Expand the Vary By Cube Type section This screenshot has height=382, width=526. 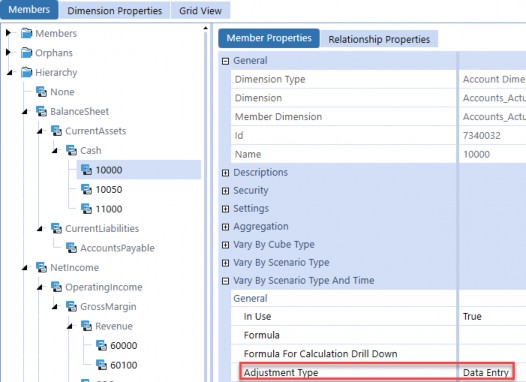225,245
